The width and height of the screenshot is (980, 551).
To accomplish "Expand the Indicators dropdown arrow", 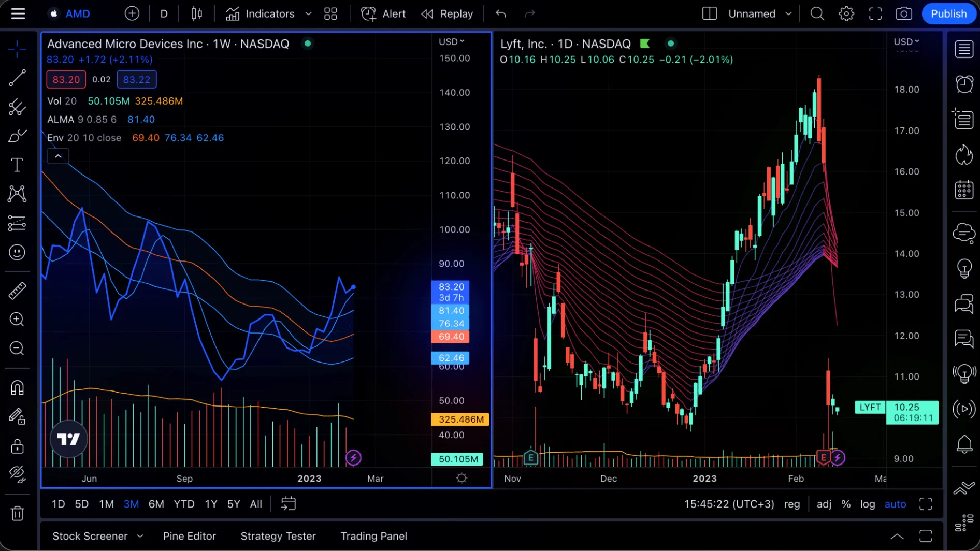I will coord(308,14).
